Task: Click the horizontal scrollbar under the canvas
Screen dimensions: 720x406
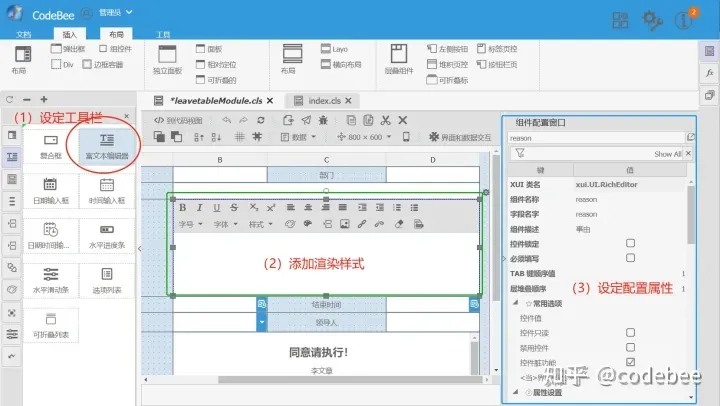Action: pyautogui.click(x=315, y=380)
